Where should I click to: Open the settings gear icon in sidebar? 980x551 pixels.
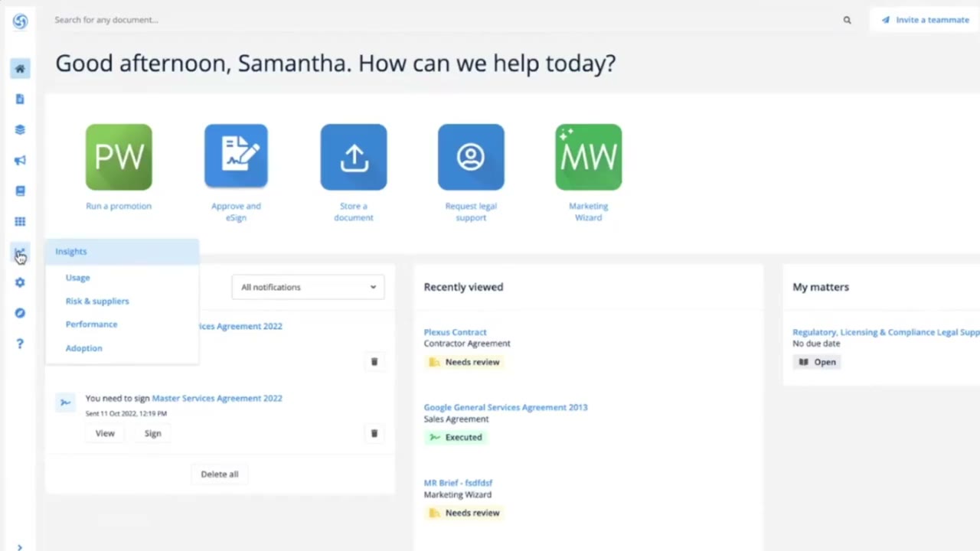[x=20, y=282]
